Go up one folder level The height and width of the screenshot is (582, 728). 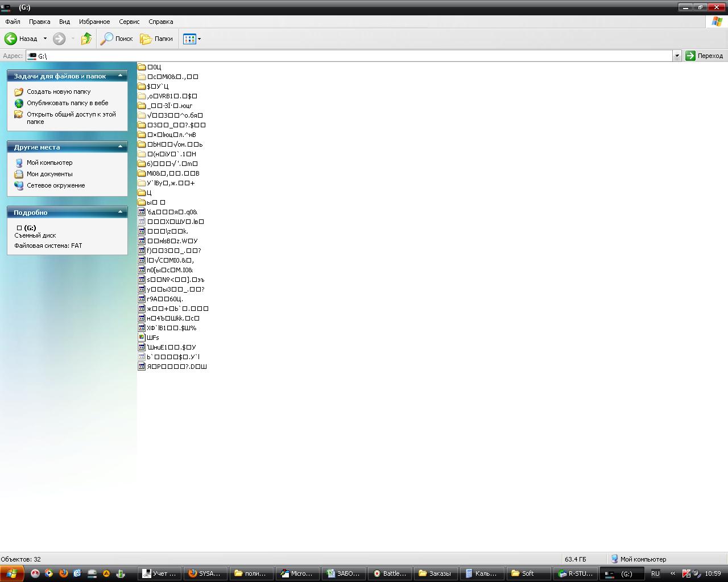(x=86, y=39)
